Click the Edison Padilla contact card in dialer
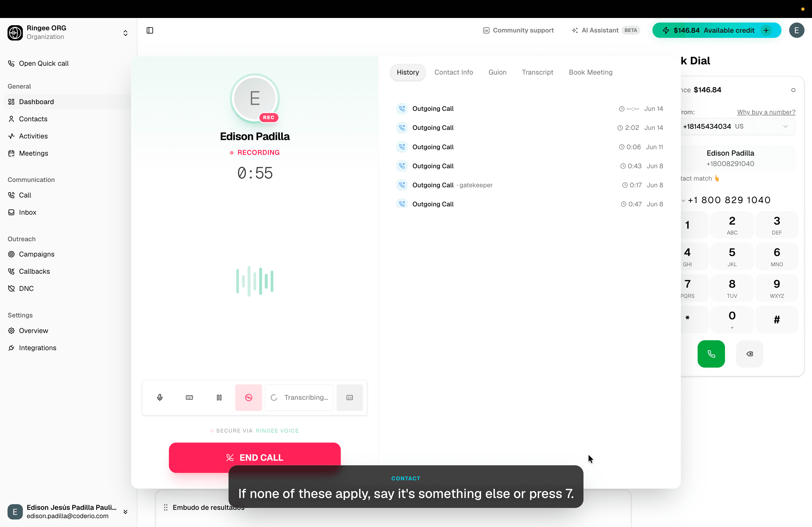The image size is (812, 527). click(x=738, y=159)
